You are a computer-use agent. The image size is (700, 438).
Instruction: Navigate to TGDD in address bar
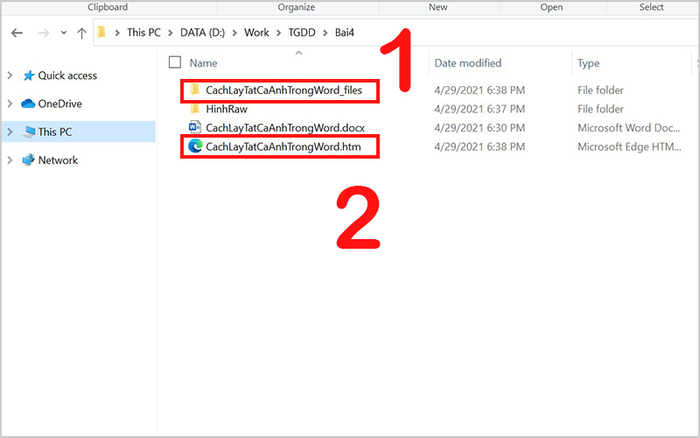coord(302,33)
